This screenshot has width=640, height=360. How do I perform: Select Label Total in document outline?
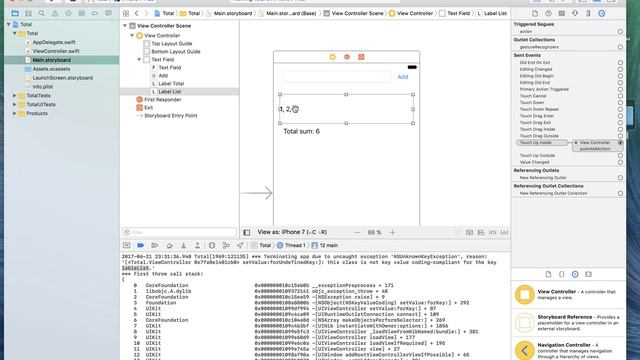point(171,84)
